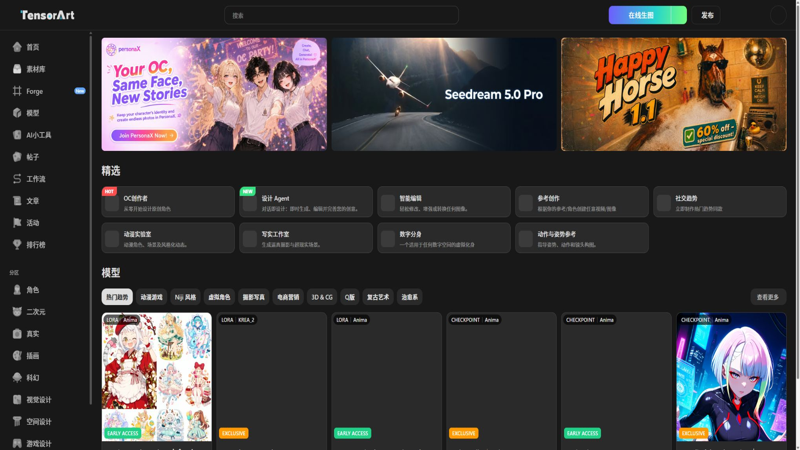Open 排行榜 leaderboard trophy icon
Image resolution: width=800 pixels, height=450 pixels.
17,244
